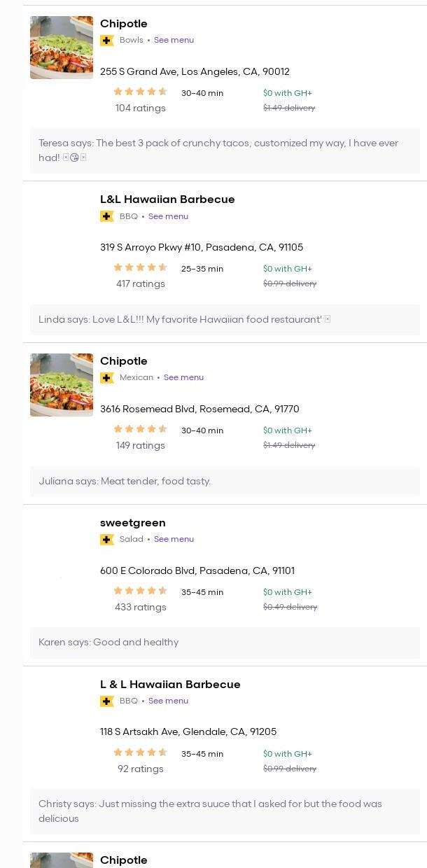427x868 pixels.
Task: Click Teresa's review of Chipotle
Action: pyautogui.click(x=218, y=150)
